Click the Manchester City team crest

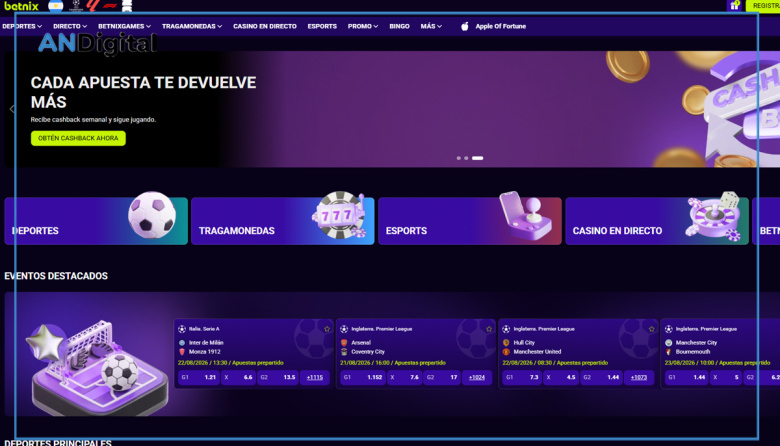pos(669,343)
